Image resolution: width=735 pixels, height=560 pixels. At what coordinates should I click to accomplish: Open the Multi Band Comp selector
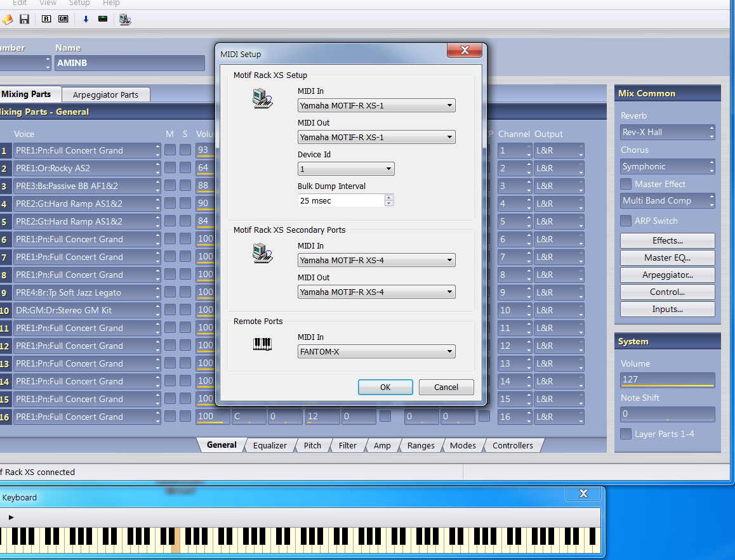(668, 200)
